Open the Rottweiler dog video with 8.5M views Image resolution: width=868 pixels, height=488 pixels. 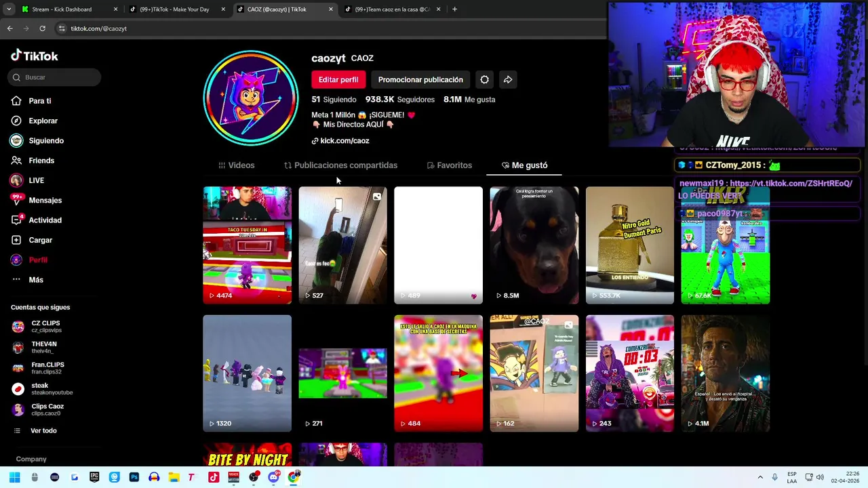pyautogui.click(x=534, y=245)
